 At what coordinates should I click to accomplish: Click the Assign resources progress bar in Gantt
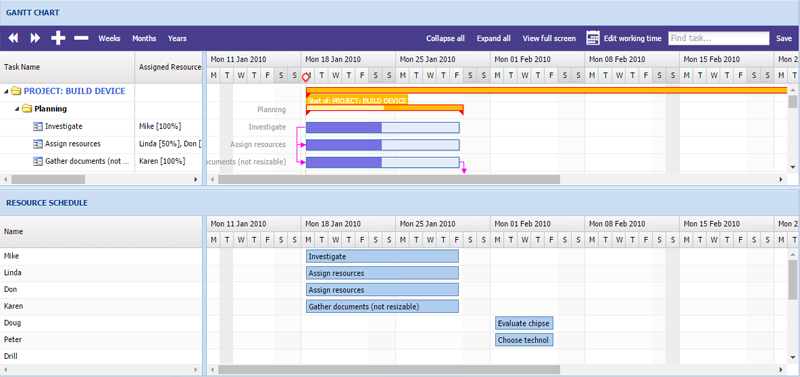(x=383, y=145)
